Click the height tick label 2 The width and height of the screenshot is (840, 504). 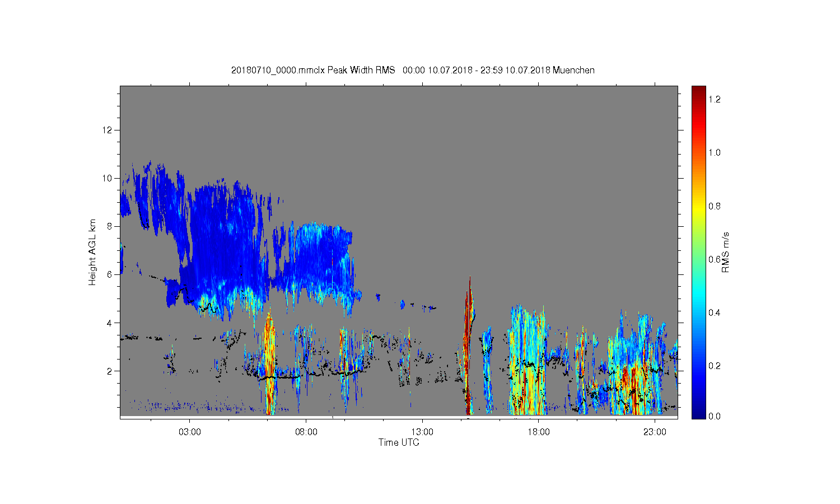point(110,371)
